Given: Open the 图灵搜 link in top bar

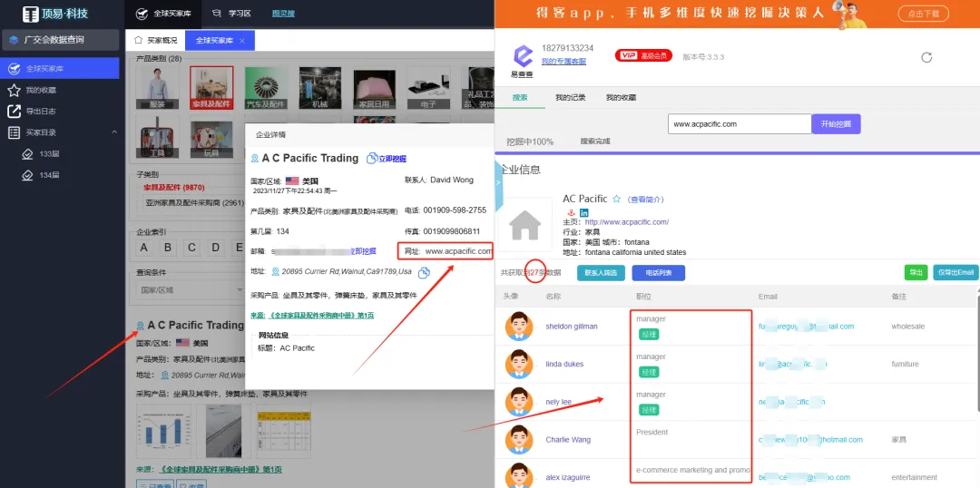Looking at the screenshot, I should [x=284, y=13].
